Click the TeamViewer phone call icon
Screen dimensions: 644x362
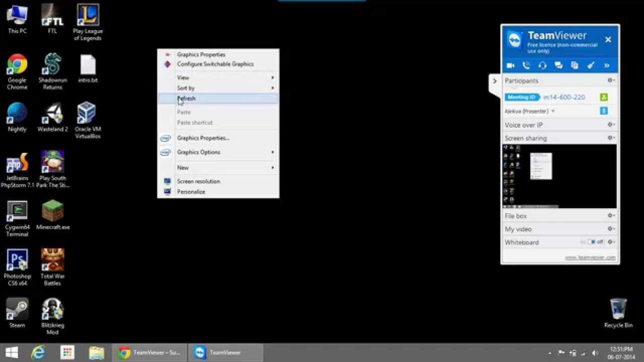click(526, 65)
